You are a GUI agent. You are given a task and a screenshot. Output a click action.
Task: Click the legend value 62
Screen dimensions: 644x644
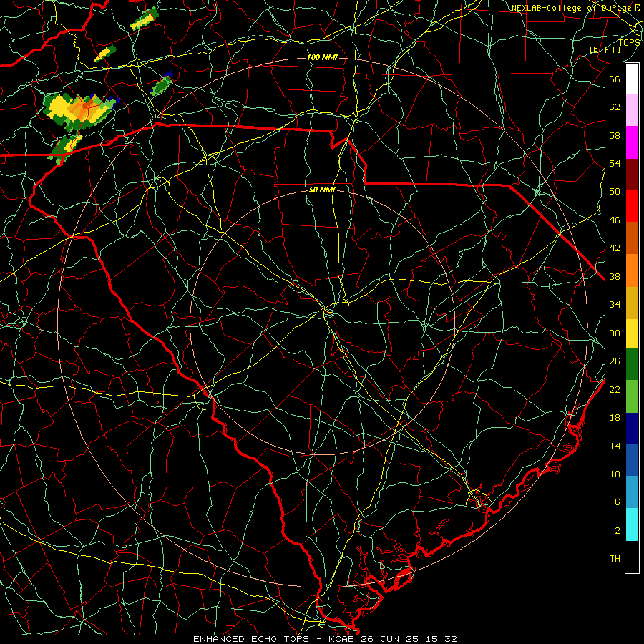click(615, 107)
